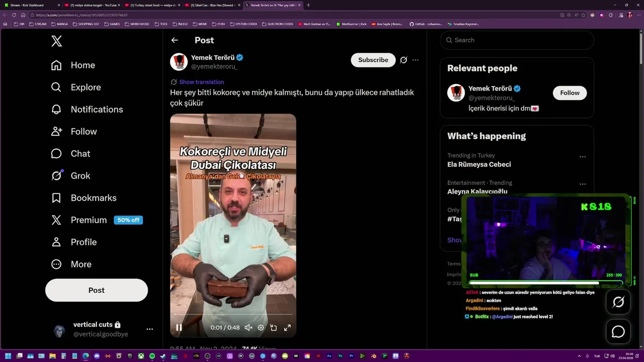Click the browser back button

(5, 15)
